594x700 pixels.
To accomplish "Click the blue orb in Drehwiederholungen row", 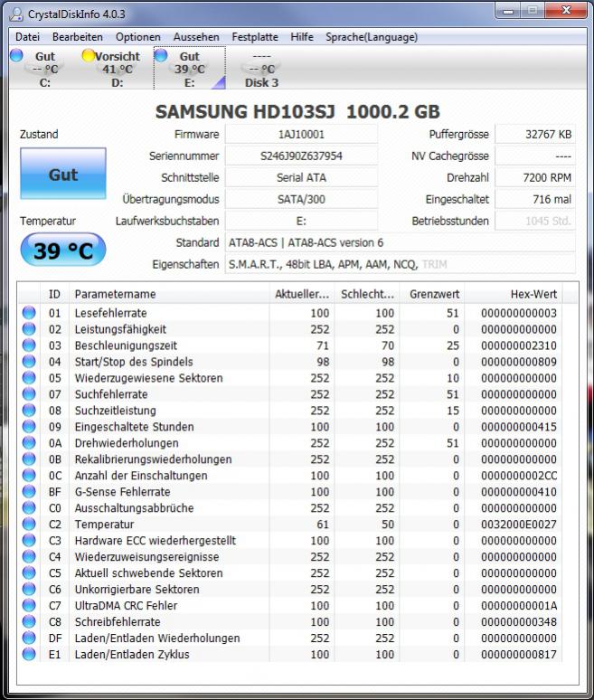I will point(29,442).
